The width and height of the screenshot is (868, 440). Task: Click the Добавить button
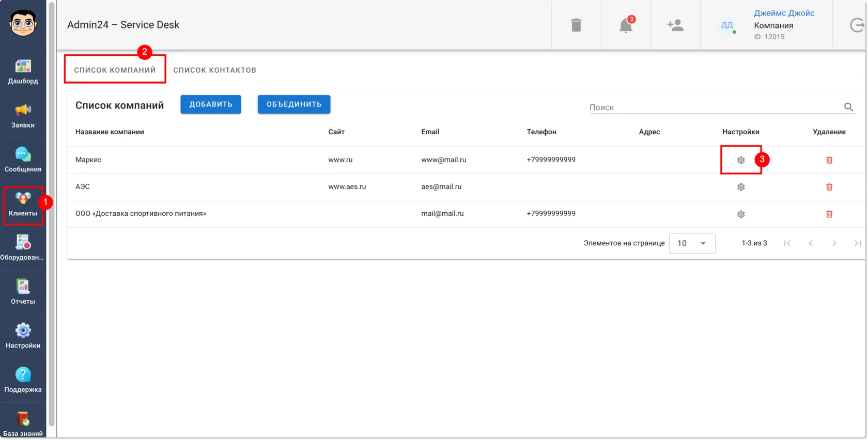tap(211, 104)
